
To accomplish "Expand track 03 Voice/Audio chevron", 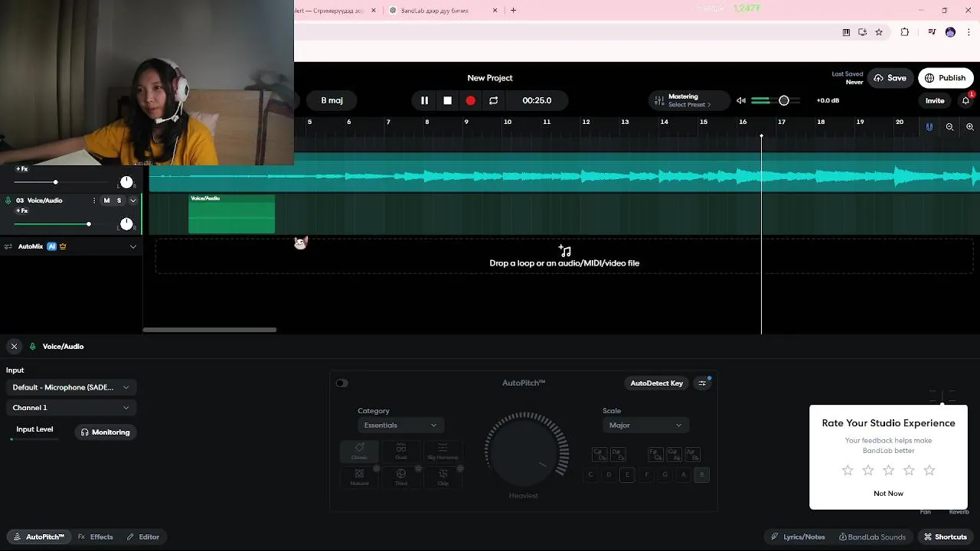I will 132,201.
